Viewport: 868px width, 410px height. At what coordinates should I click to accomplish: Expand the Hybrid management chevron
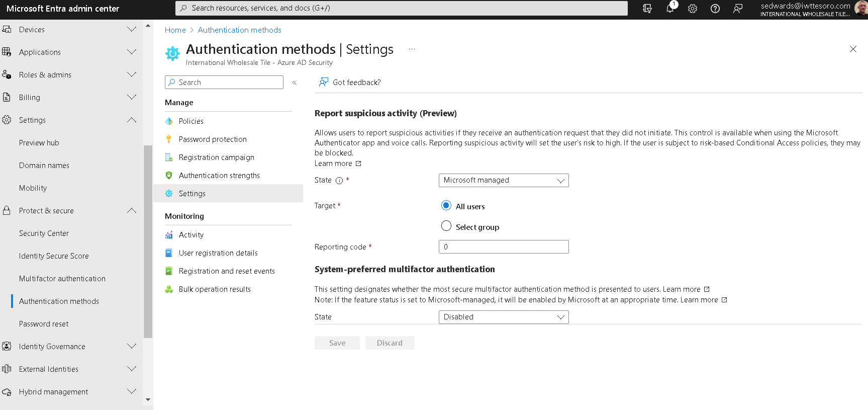coord(132,391)
